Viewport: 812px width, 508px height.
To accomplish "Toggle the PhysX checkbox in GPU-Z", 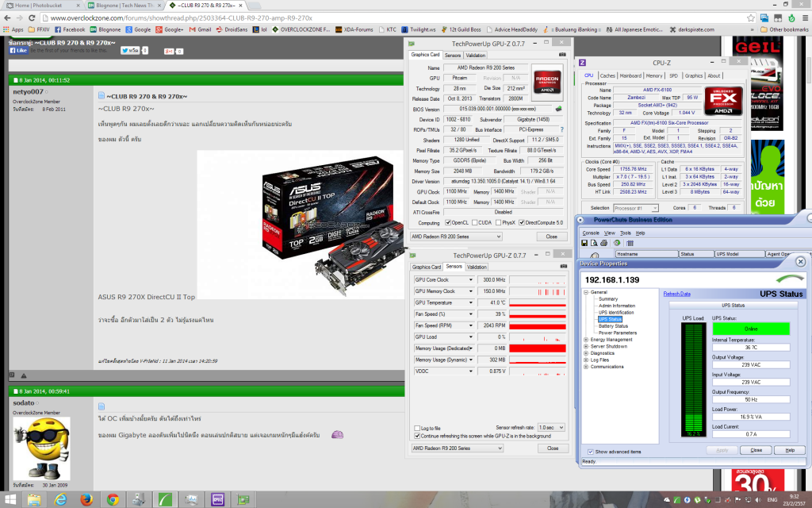I will [498, 223].
